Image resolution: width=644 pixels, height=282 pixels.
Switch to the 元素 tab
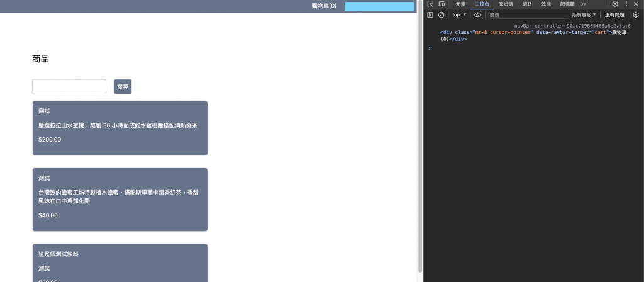(460, 4)
